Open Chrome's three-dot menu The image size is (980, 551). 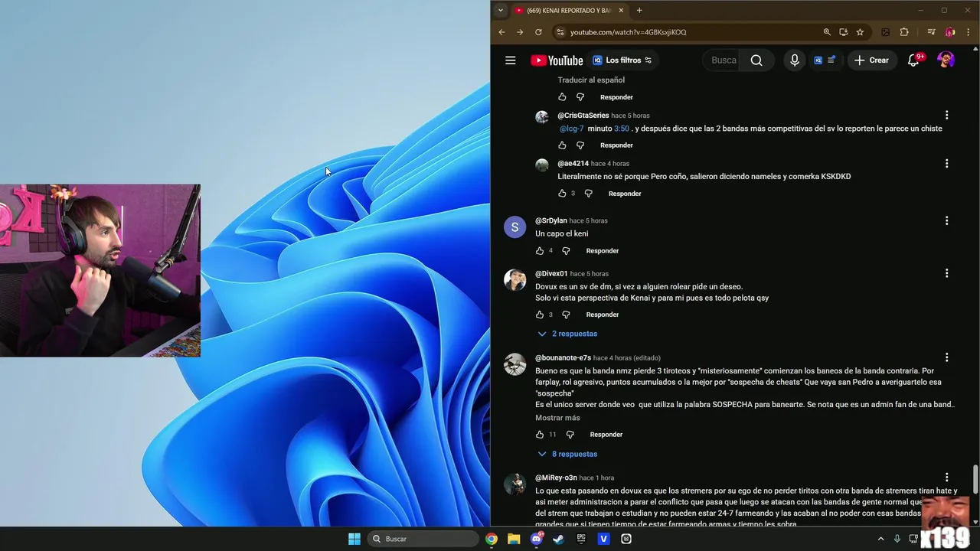[968, 32]
